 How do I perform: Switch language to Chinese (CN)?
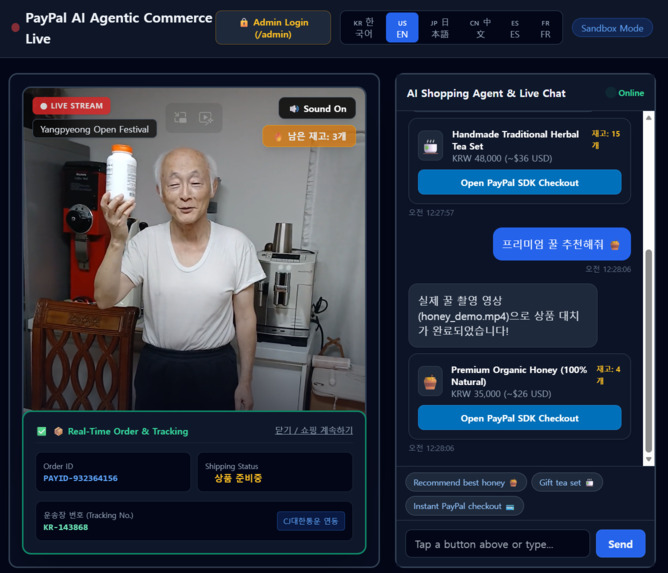480,28
